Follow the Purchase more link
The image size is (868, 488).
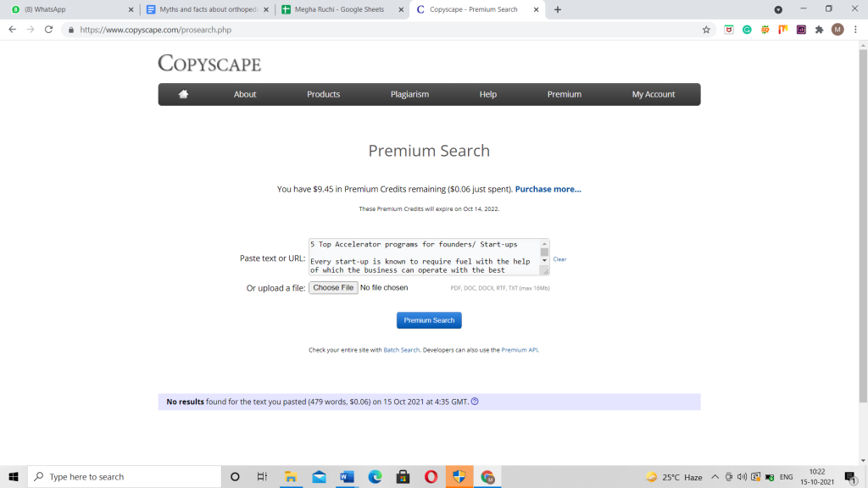coord(548,189)
